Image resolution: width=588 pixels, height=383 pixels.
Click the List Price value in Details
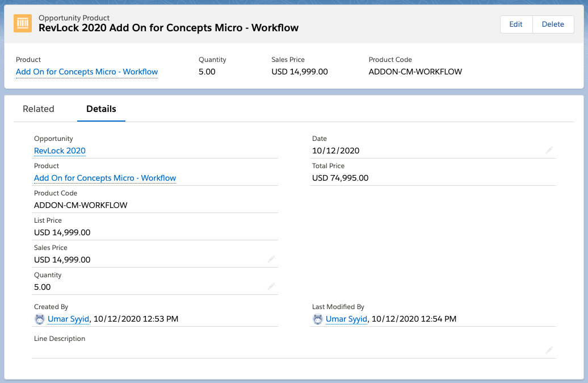pyautogui.click(x=62, y=232)
